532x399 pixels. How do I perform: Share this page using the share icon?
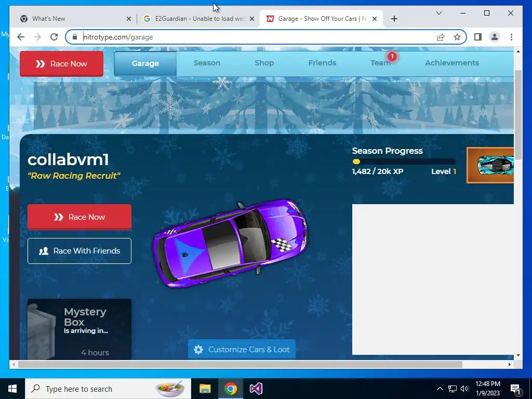(x=441, y=37)
